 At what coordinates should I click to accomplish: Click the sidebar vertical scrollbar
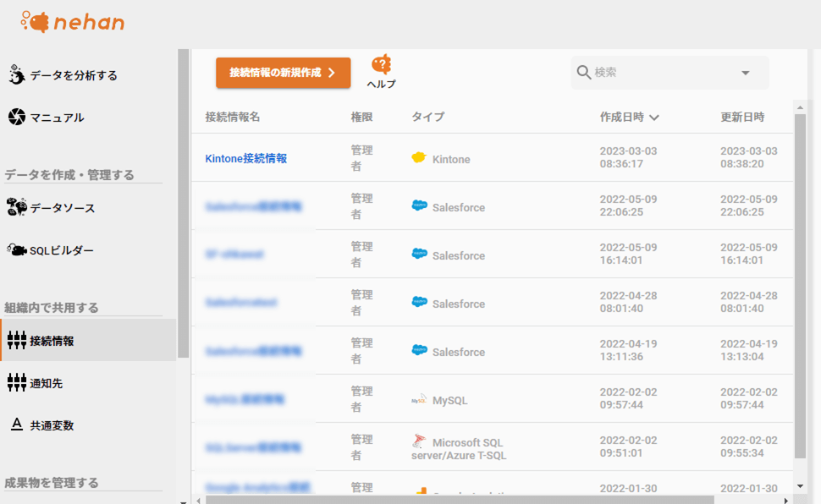(x=184, y=204)
